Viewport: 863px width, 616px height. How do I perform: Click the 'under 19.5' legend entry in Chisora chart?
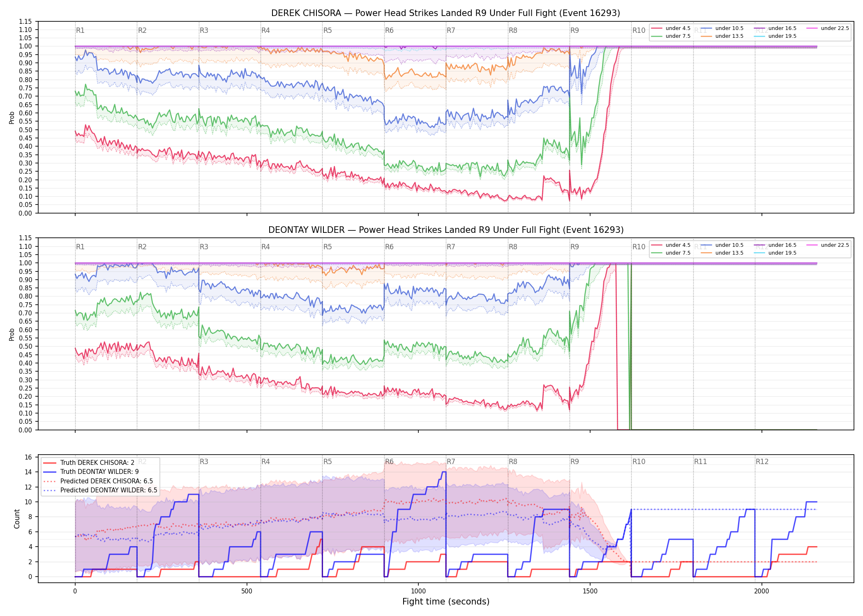775,36
